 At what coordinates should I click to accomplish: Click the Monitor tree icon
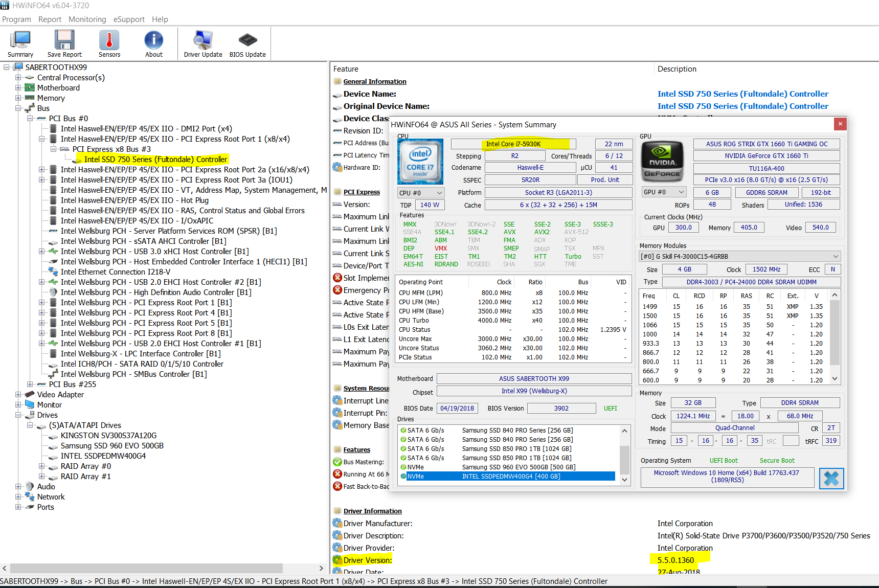[x=30, y=404]
